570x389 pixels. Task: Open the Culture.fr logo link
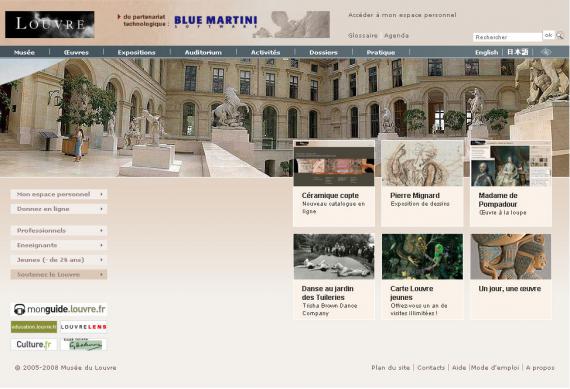34,344
